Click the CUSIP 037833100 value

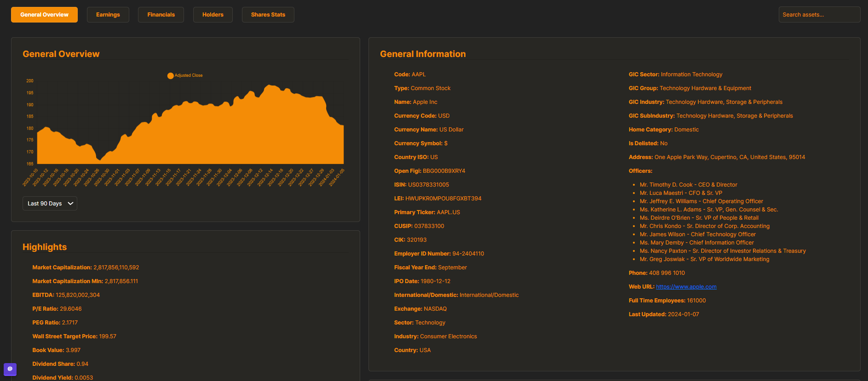[429, 226]
